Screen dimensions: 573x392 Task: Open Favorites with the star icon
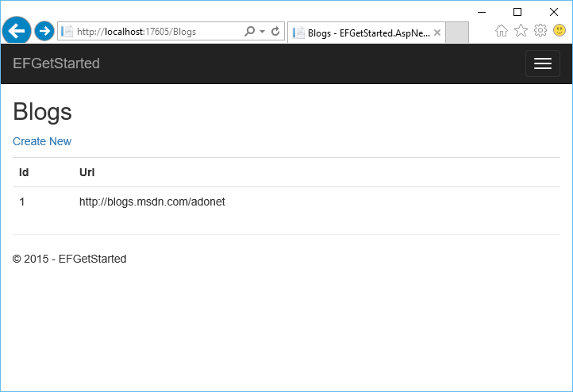[x=521, y=31]
